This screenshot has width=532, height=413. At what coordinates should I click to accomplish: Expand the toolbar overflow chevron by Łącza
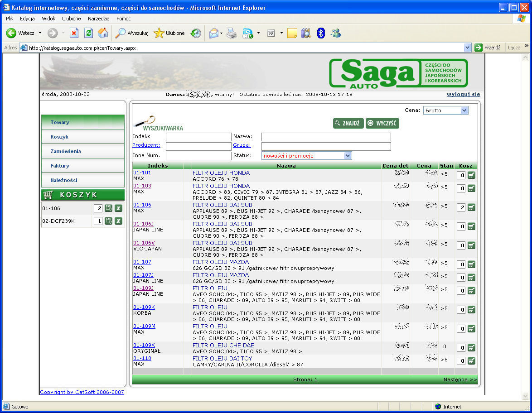[526, 46]
